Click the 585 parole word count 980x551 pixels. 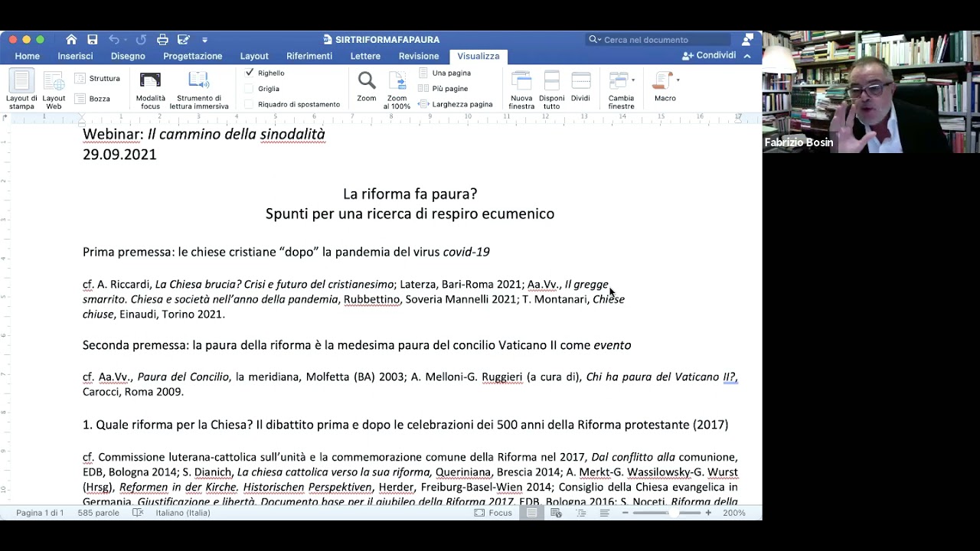(x=98, y=513)
